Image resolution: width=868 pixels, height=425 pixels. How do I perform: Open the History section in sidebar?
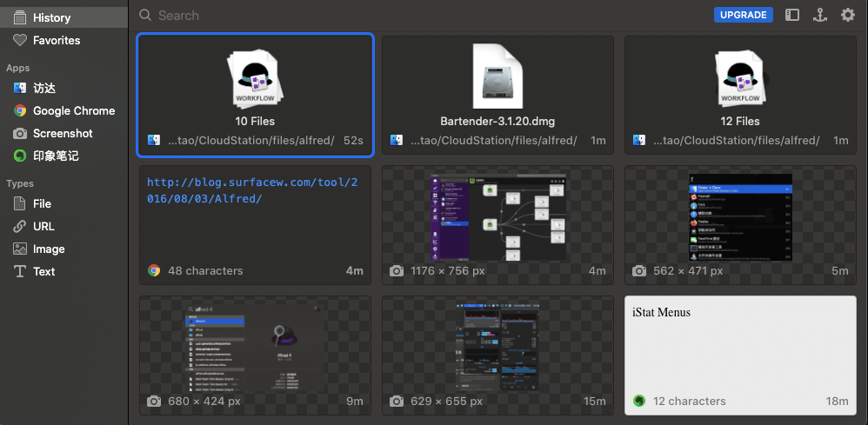pyautogui.click(x=63, y=17)
